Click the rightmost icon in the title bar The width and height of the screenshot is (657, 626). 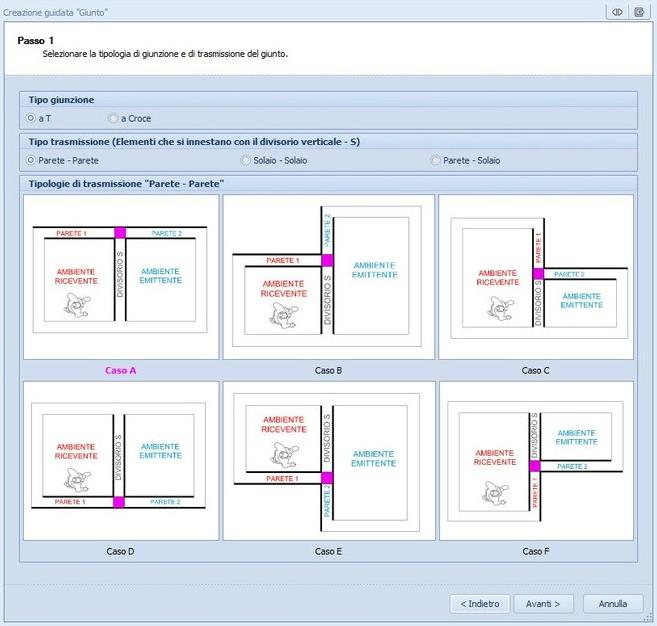click(x=639, y=11)
